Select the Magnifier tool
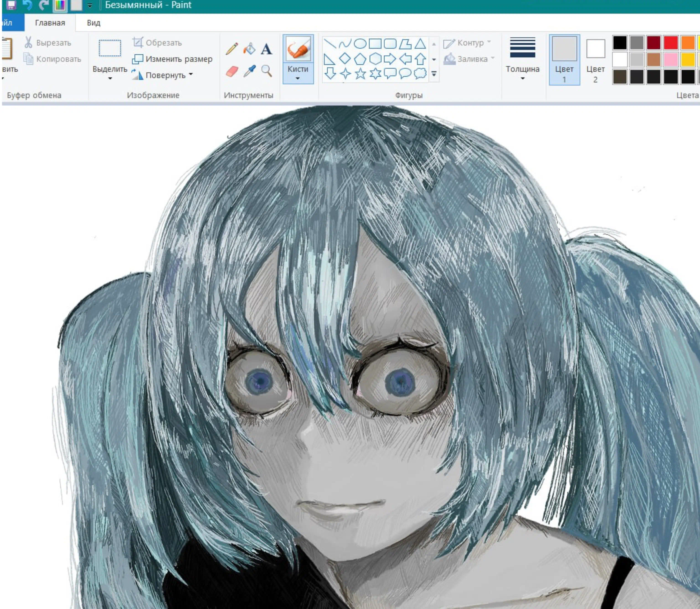The width and height of the screenshot is (700, 609). [x=266, y=71]
